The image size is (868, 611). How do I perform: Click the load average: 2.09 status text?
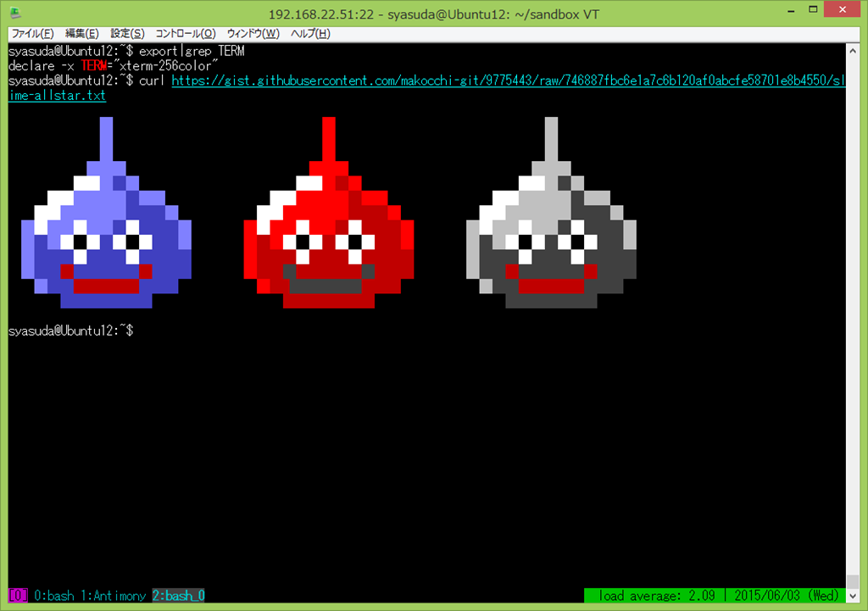[x=657, y=596]
